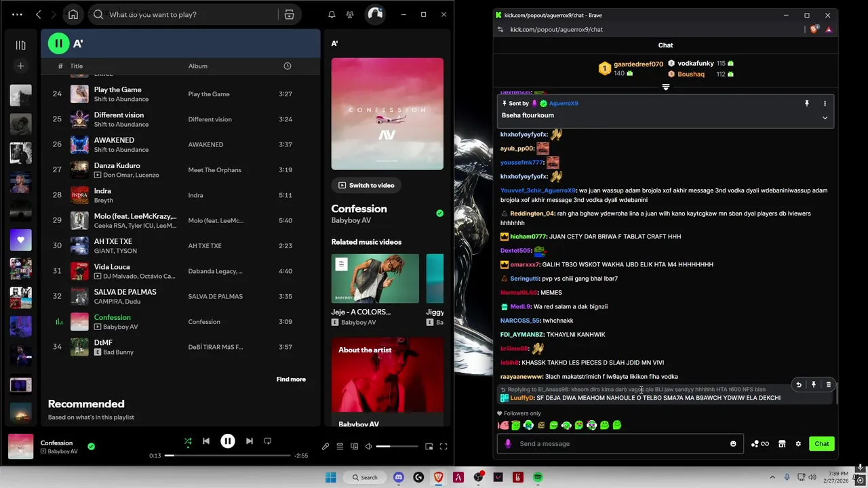
Task: Open Liked Songs heart tile in sidebar
Action: 20,240
